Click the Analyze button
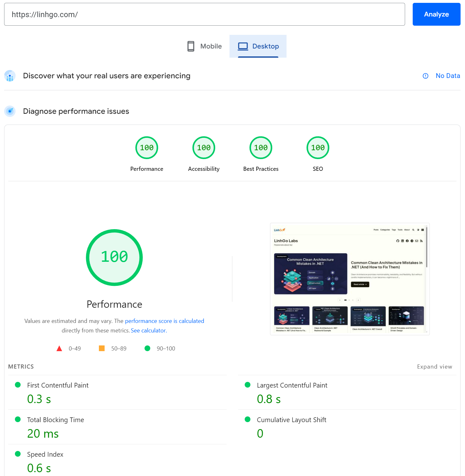Screen dimensions: 465x476 point(436,14)
